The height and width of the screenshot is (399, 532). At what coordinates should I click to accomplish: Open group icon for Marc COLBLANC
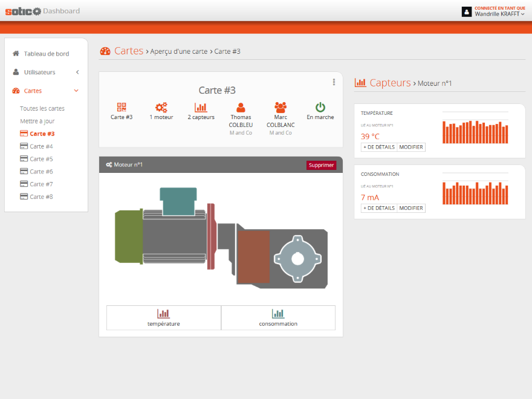tap(281, 107)
